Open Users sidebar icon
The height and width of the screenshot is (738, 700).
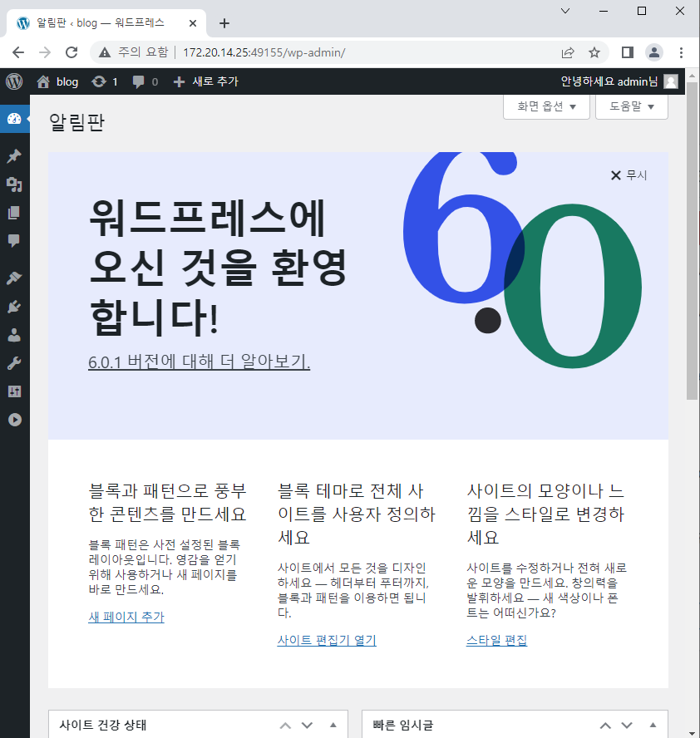pos(14,335)
